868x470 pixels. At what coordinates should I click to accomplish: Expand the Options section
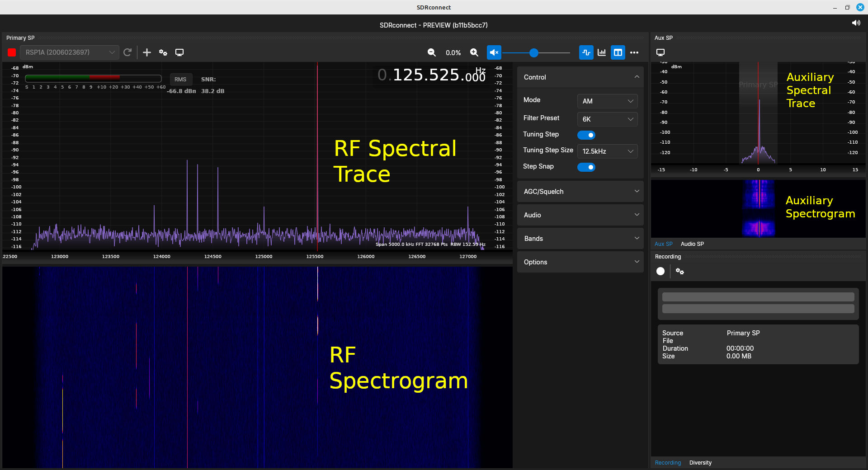click(x=580, y=262)
